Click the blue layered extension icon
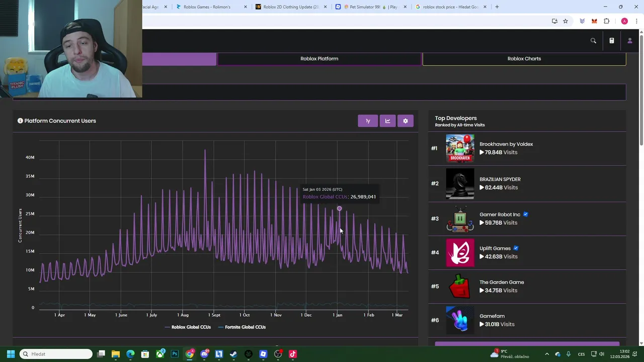 tap(582, 21)
